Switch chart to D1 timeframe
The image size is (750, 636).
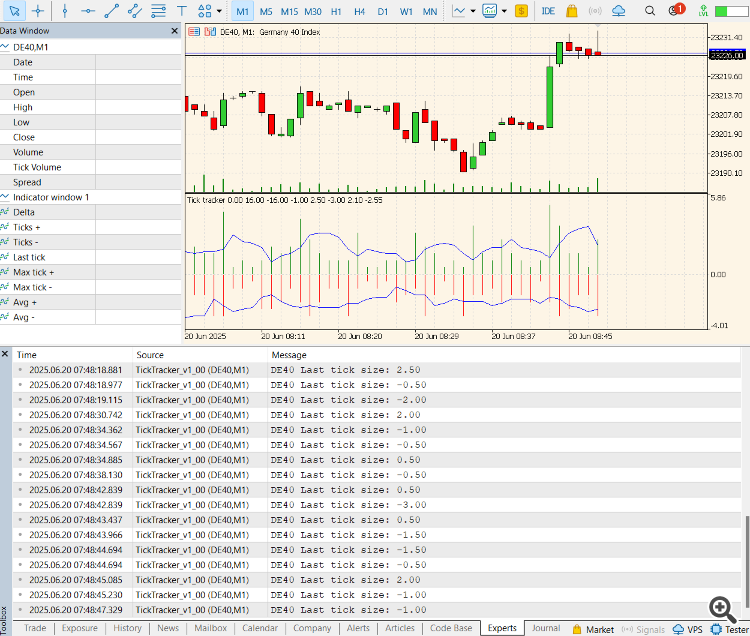click(x=383, y=11)
